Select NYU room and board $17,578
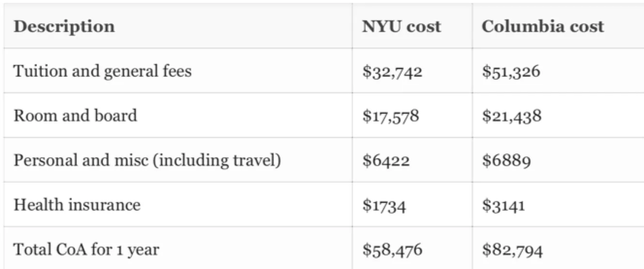644x269 pixels. click(391, 117)
